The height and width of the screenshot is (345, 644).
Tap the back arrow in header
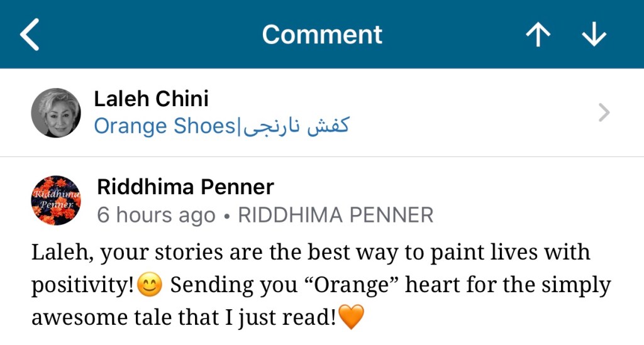30,35
